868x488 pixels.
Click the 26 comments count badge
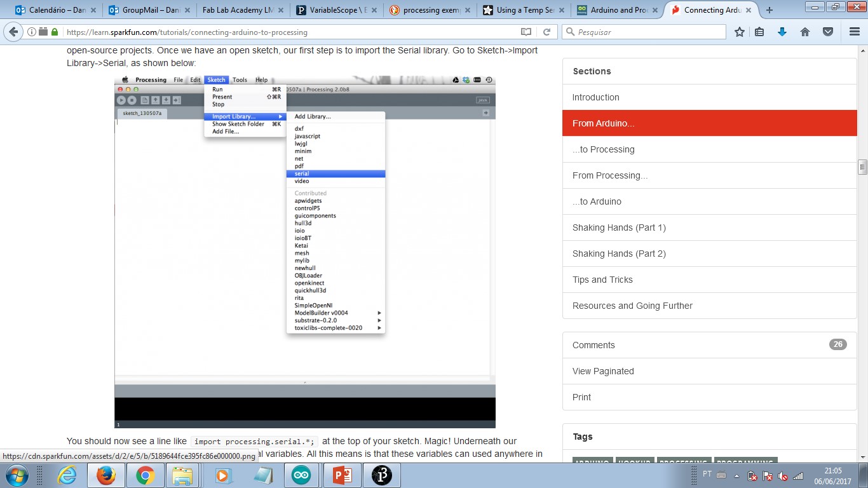click(837, 344)
